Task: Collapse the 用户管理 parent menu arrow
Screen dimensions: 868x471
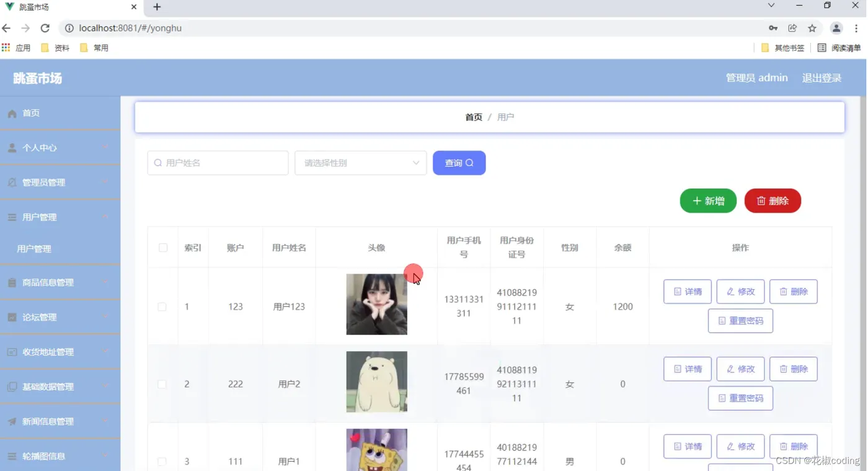Action: click(105, 217)
